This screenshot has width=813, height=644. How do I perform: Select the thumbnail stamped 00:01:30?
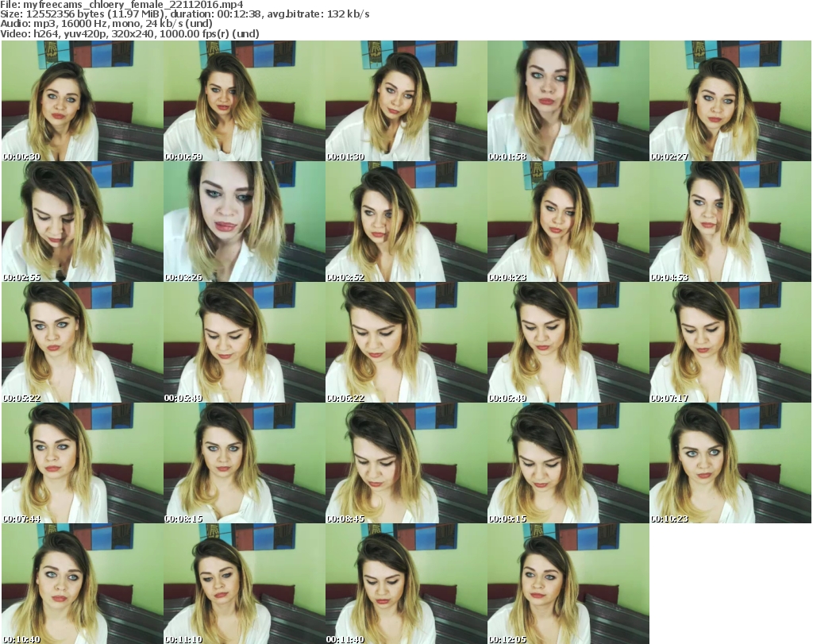point(406,101)
